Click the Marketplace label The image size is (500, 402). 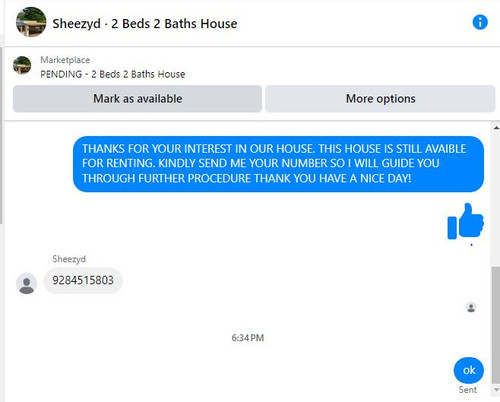[x=65, y=60]
